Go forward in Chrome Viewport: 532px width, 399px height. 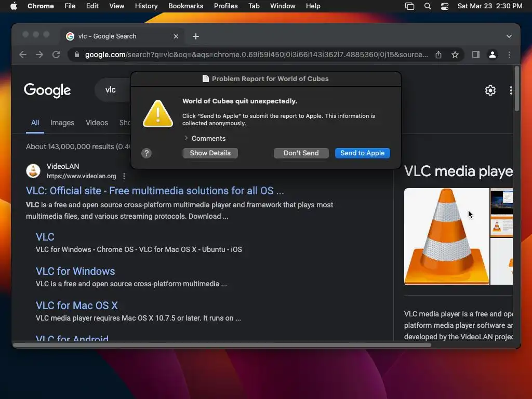coord(39,55)
